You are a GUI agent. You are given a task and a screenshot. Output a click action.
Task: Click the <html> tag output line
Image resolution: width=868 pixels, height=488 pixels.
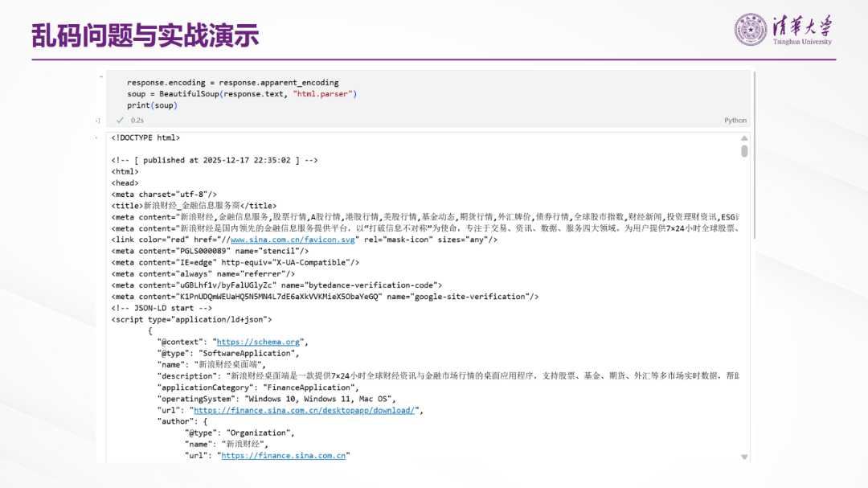tap(125, 172)
